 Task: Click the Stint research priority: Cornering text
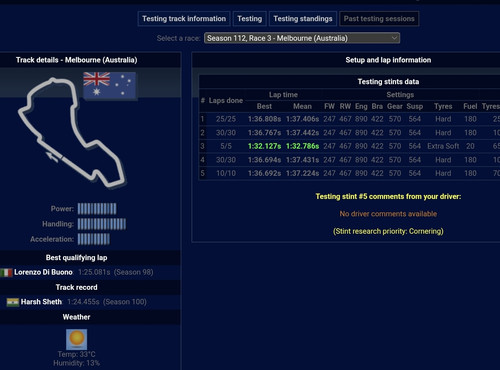point(388,231)
